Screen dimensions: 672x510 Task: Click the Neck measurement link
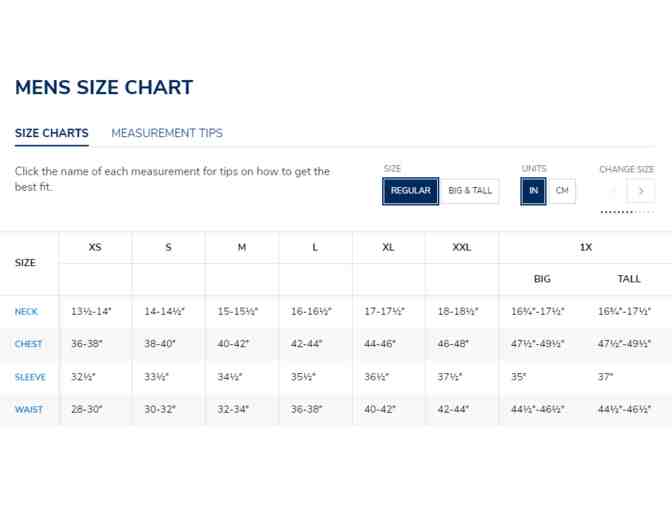26,312
